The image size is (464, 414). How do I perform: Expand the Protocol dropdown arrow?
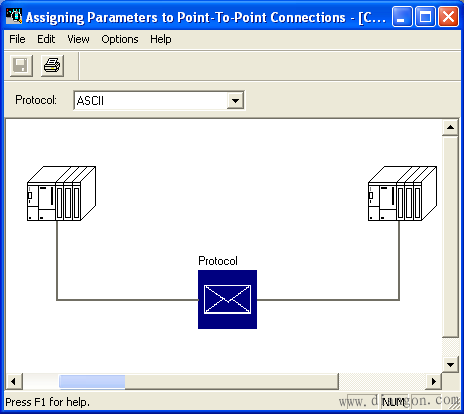click(x=235, y=100)
